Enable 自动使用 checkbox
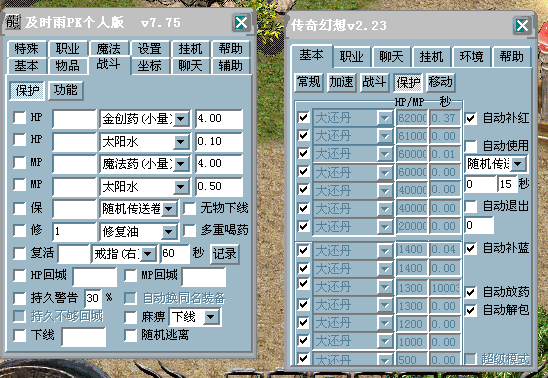548x378 pixels. click(471, 146)
